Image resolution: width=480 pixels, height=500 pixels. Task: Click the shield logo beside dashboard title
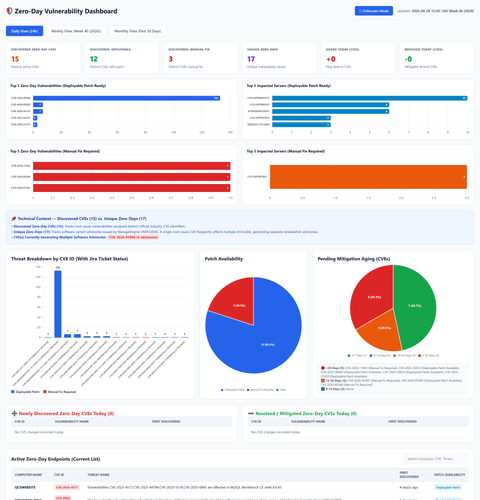point(9,11)
